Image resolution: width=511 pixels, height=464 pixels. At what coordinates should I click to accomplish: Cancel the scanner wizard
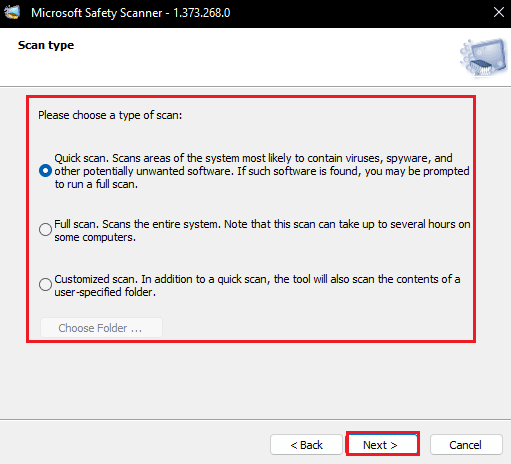pos(466,445)
